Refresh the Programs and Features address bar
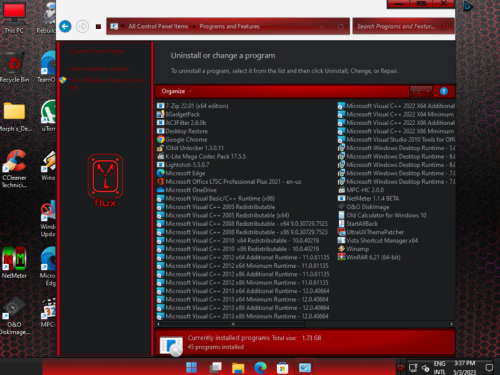 [x=340, y=27]
